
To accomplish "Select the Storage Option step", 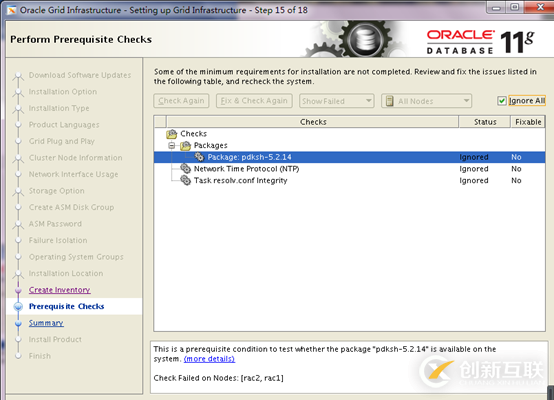I will coord(57,191).
